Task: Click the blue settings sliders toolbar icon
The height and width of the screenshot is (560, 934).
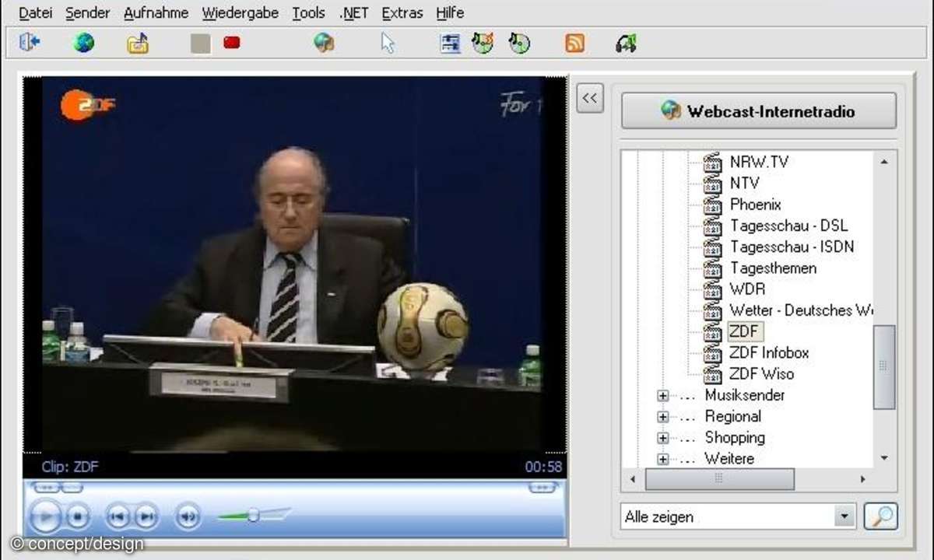Action: click(451, 43)
